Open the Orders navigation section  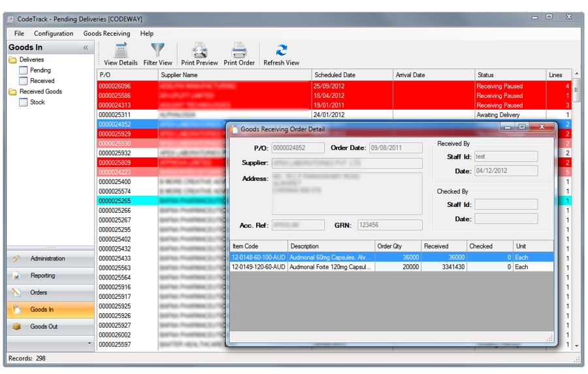[x=39, y=292]
